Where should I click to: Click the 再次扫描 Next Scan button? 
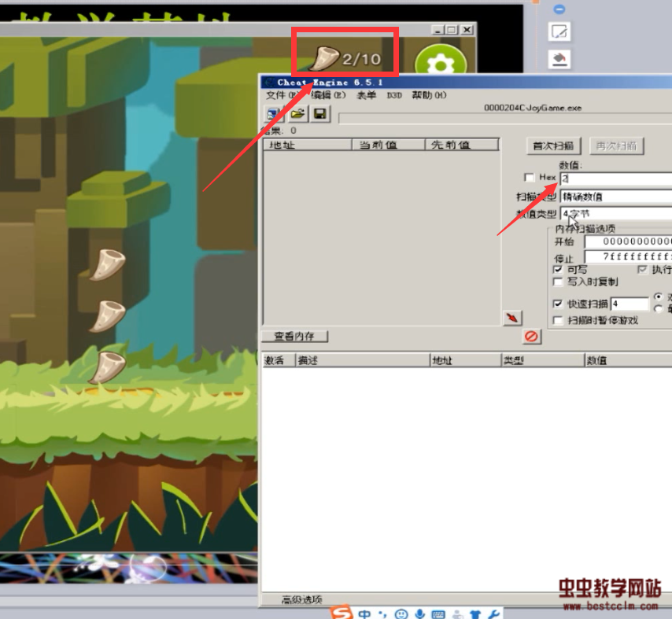[x=617, y=146]
